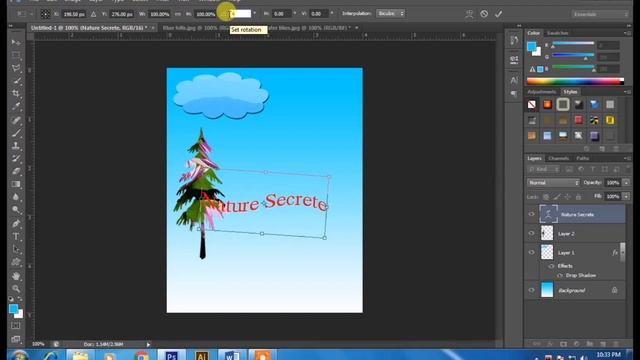Hide Layer 2 visibility eye

pos(531,233)
